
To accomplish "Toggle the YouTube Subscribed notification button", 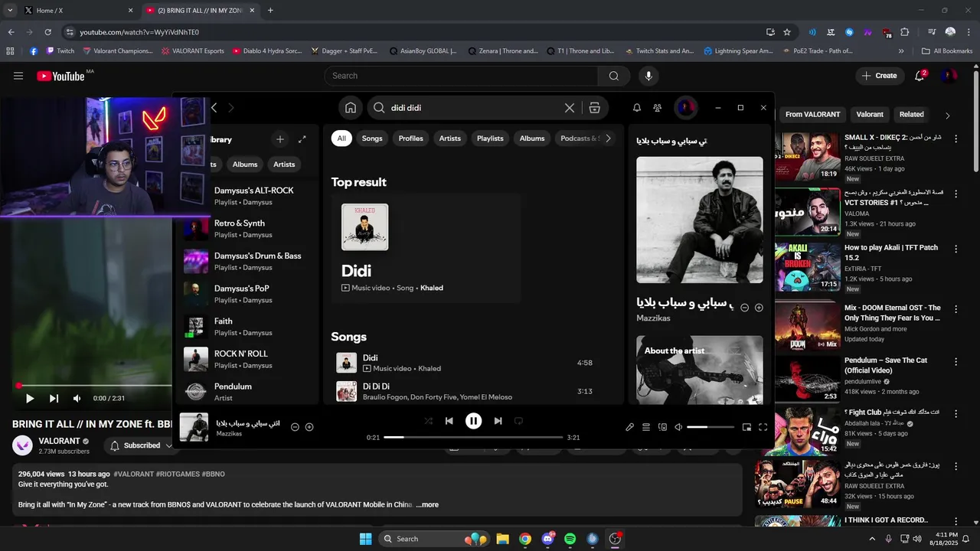I will (x=142, y=445).
